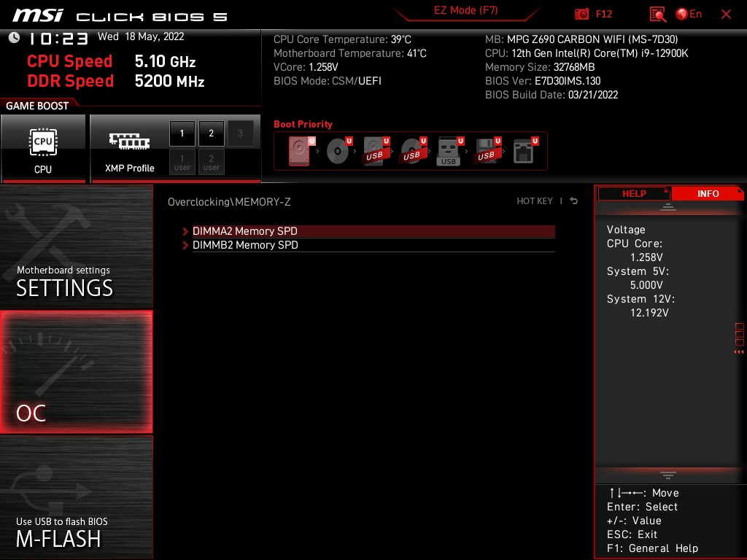Open the DIMMB2 Memory SPD entry
This screenshot has width=747, height=560.
(x=373, y=245)
